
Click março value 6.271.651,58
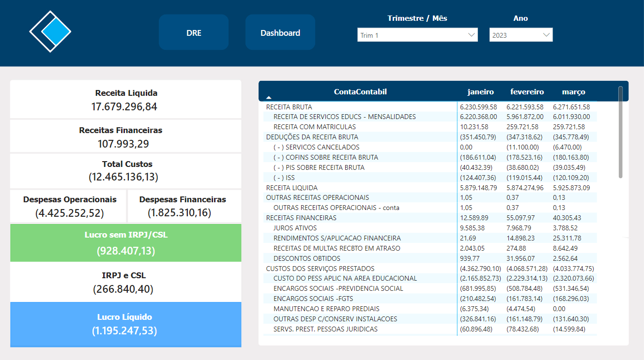click(x=571, y=107)
